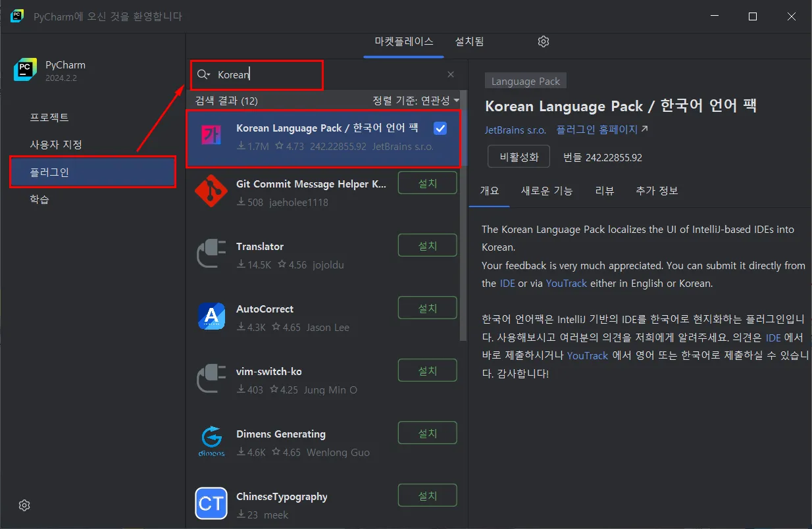Image resolution: width=812 pixels, height=529 pixels.
Task: Open the 플러그인 홈페이지 link
Action: 597,130
